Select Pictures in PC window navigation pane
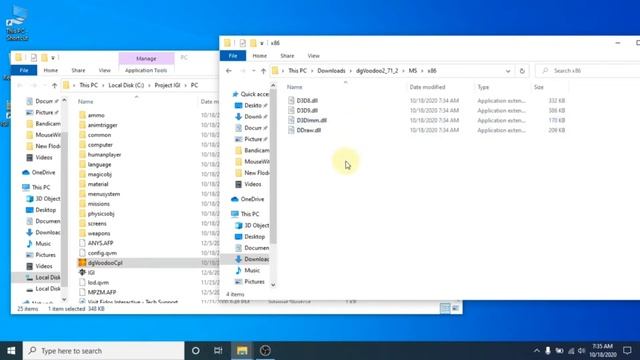The image size is (640, 360). (41, 255)
